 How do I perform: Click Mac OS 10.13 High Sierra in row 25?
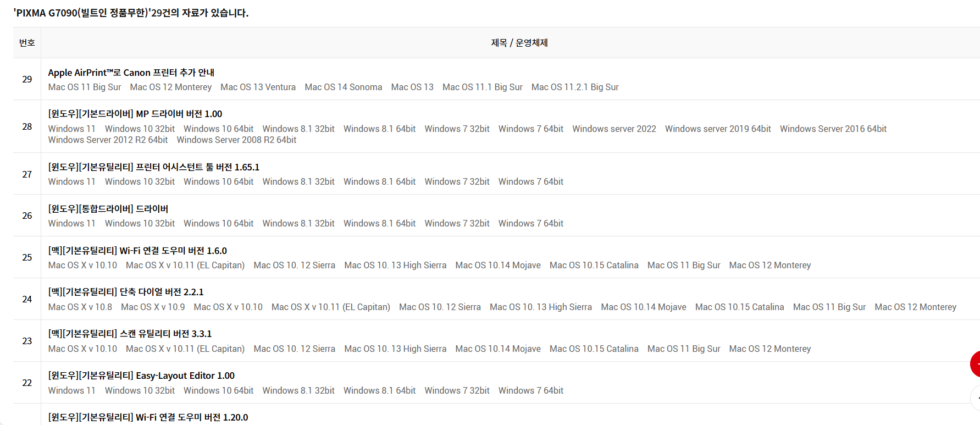[x=395, y=265]
